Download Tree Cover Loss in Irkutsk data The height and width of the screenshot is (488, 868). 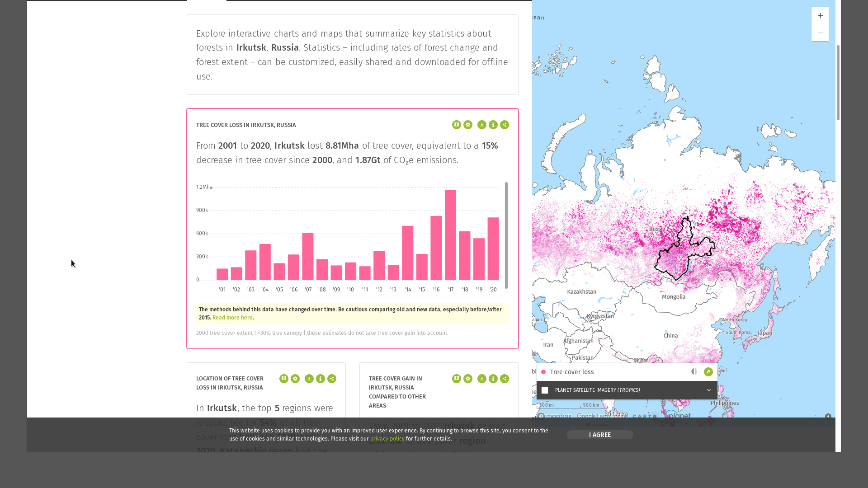click(482, 125)
